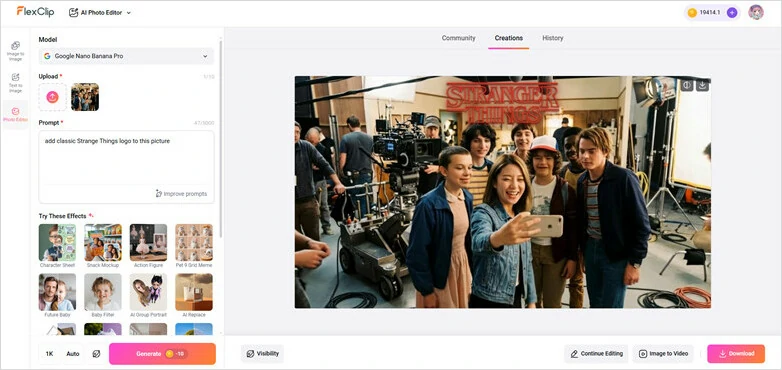
Task: Click the pink Download button
Action: click(736, 354)
